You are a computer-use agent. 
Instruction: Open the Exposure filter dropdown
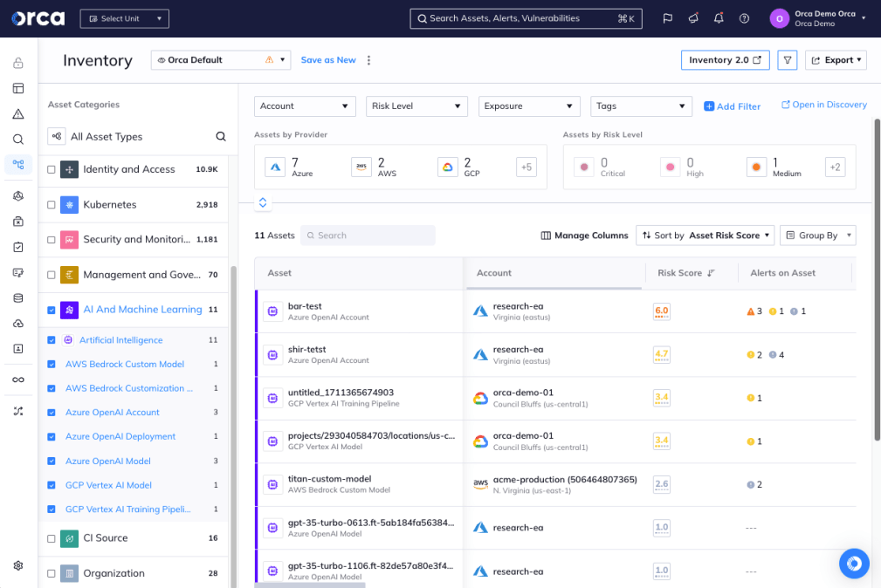coord(529,106)
